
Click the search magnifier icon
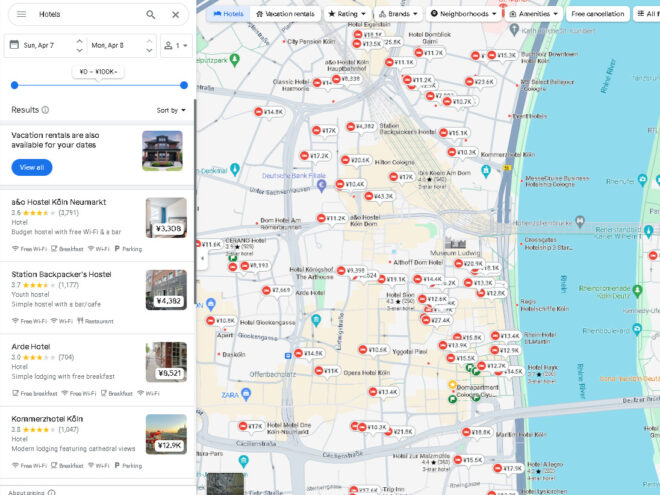(151, 15)
